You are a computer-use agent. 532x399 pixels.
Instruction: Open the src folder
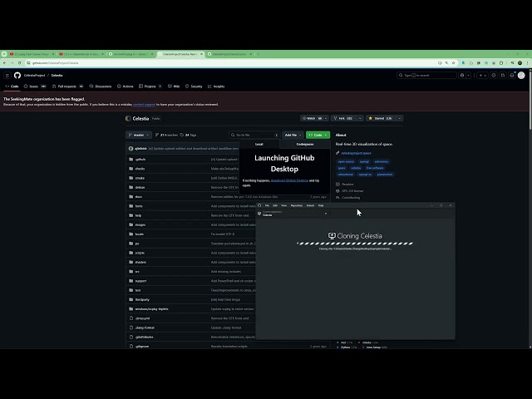(137, 272)
